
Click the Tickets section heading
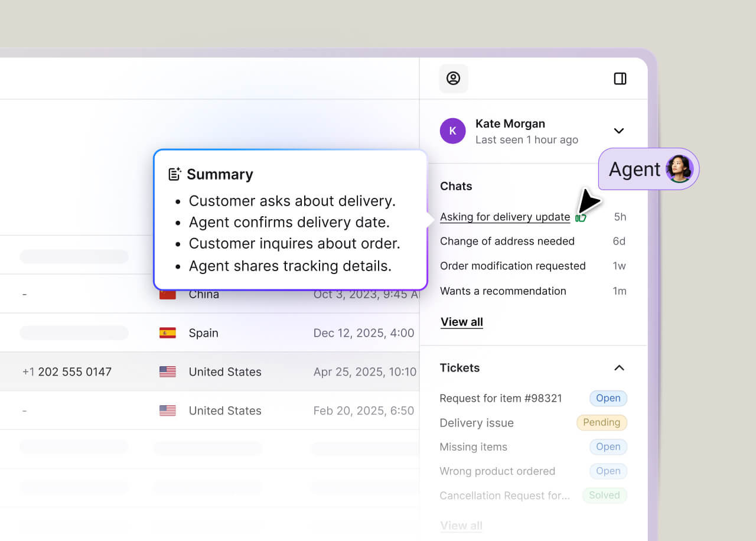[x=460, y=367]
